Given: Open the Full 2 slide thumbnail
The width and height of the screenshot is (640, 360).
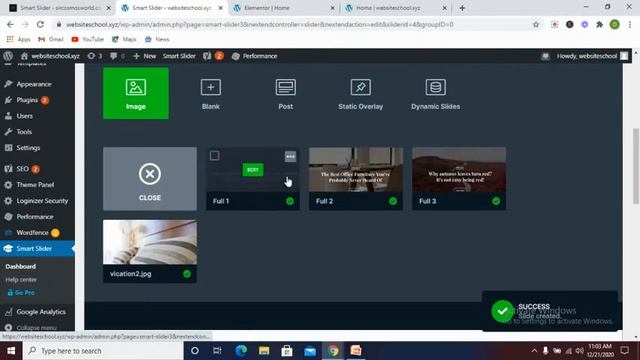Looking at the screenshot, I should 356,170.
